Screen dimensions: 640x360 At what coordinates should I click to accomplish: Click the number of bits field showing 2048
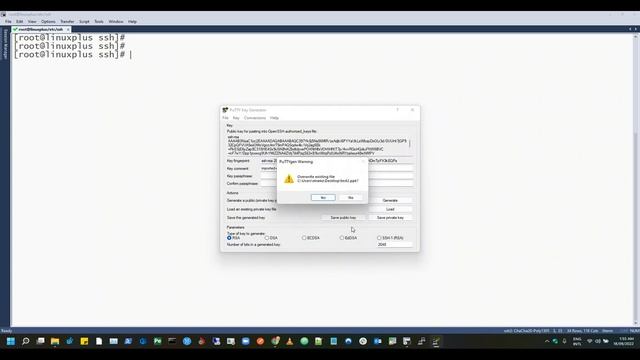[394, 244]
